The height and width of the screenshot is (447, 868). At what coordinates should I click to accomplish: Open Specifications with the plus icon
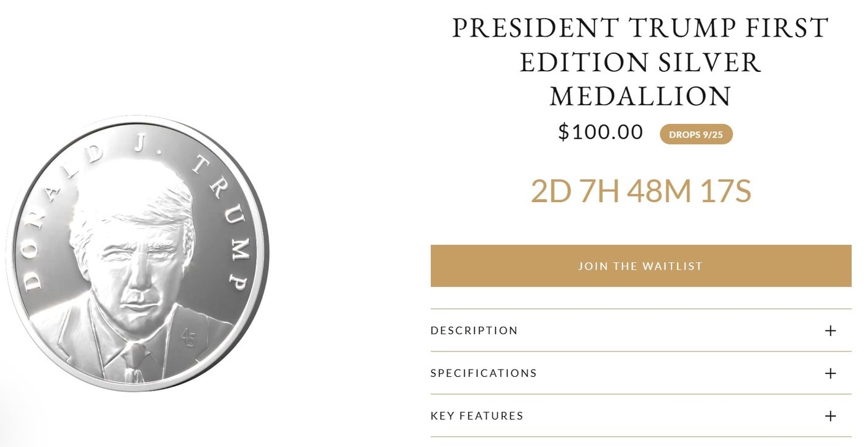coord(830,373)
